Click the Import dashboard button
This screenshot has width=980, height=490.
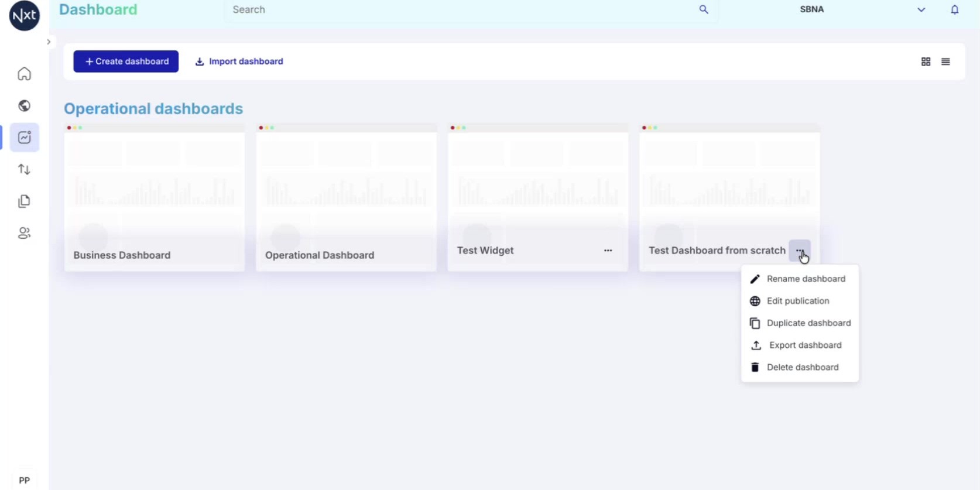[x=239, y=61]
